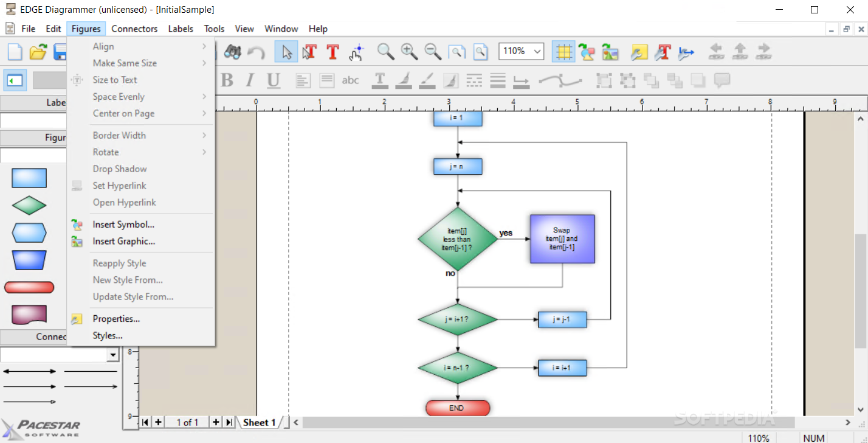This screenshot has width=868, height=443.
Task: Toggle the side panel visibility button
Action: 15,80
